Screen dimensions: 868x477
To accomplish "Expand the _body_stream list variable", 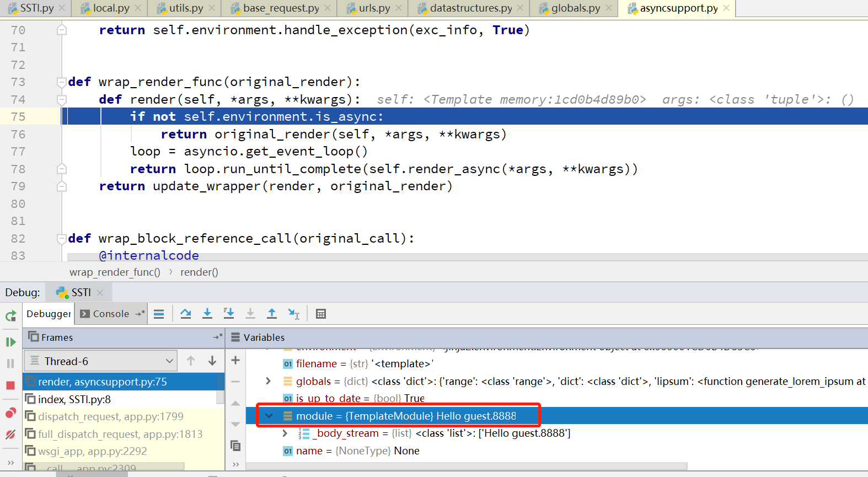I will [285, 433].
